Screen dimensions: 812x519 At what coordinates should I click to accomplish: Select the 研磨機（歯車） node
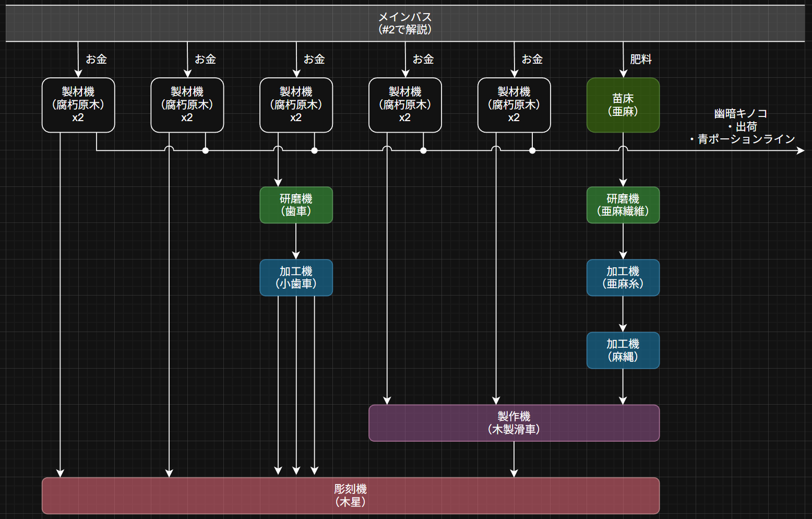point(296,205)
